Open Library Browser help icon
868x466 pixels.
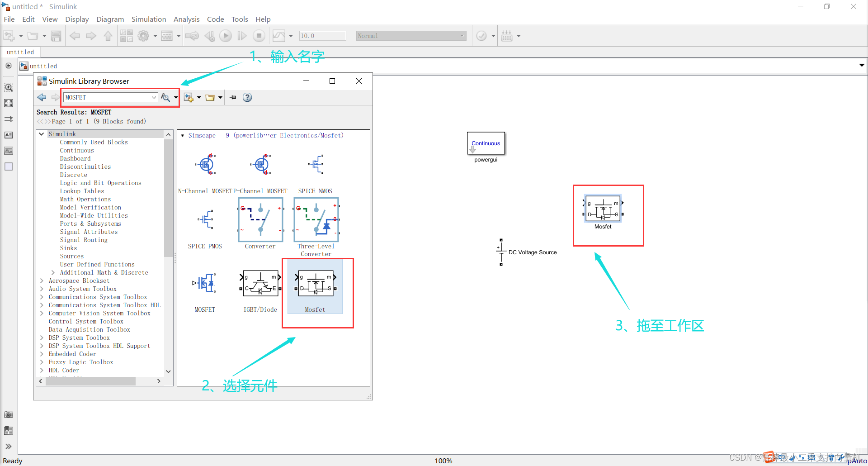coord(247,97)
